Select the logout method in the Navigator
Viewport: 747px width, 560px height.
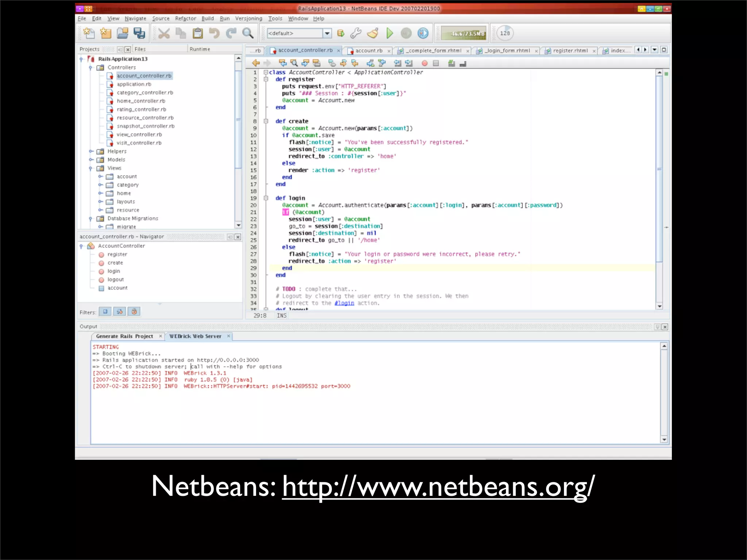point(115,280)
